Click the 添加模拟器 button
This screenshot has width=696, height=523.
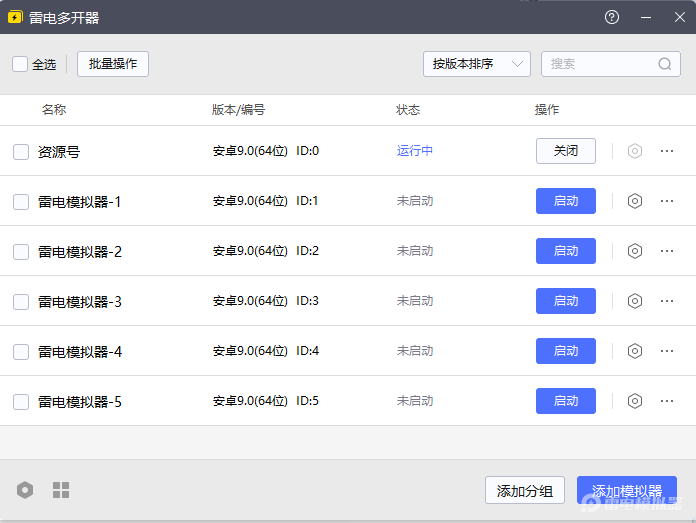point(627,490)
